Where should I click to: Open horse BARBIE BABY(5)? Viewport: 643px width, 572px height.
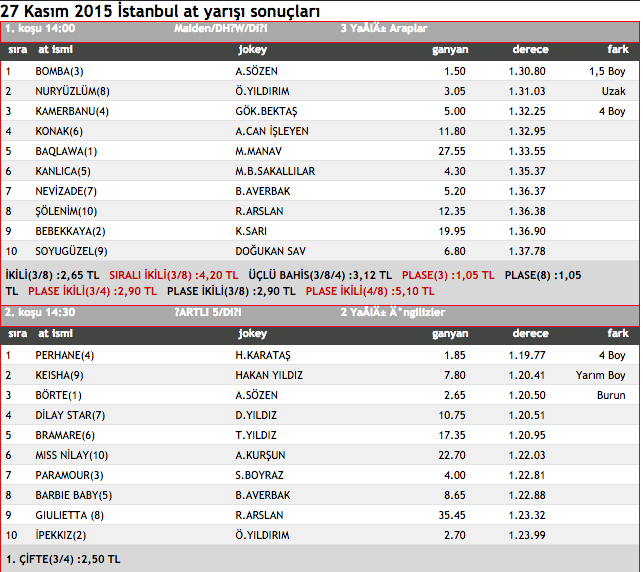click(73, 495)
